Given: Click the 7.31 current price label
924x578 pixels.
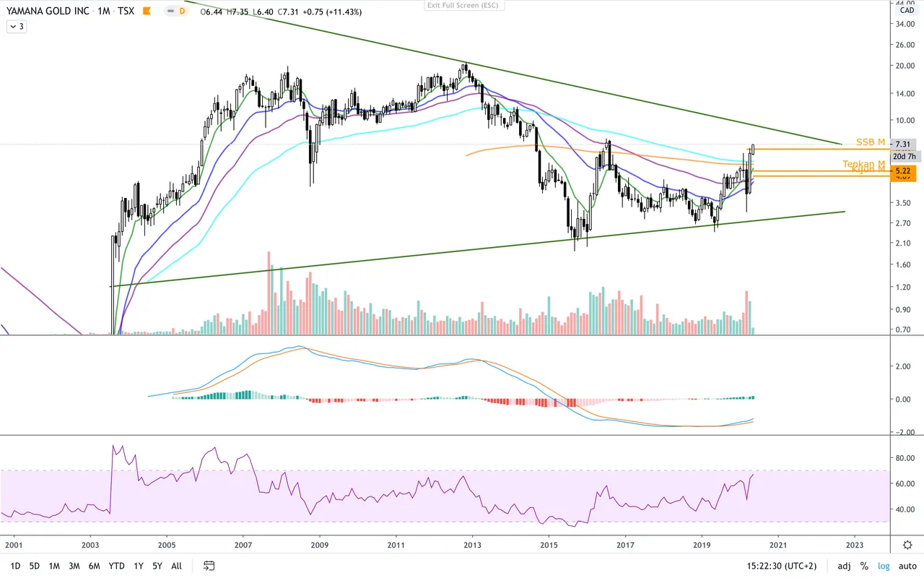Looking at the screenshot, I should tap(905, 144).
